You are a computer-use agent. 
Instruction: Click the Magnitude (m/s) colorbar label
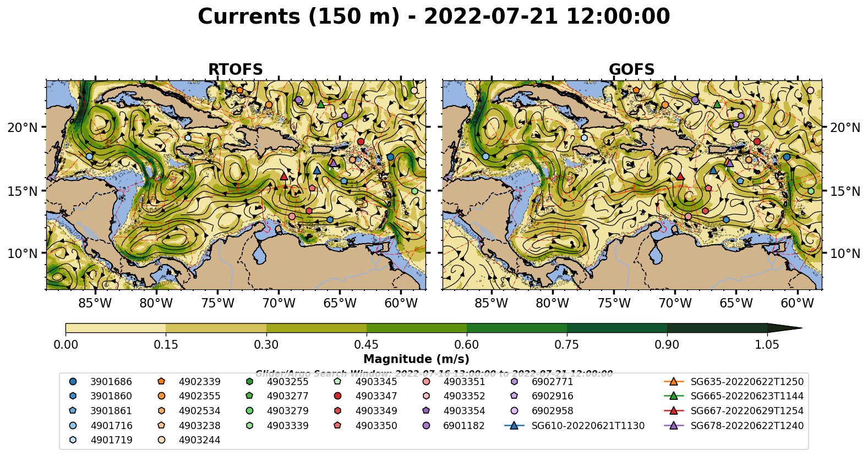point(417,359)
